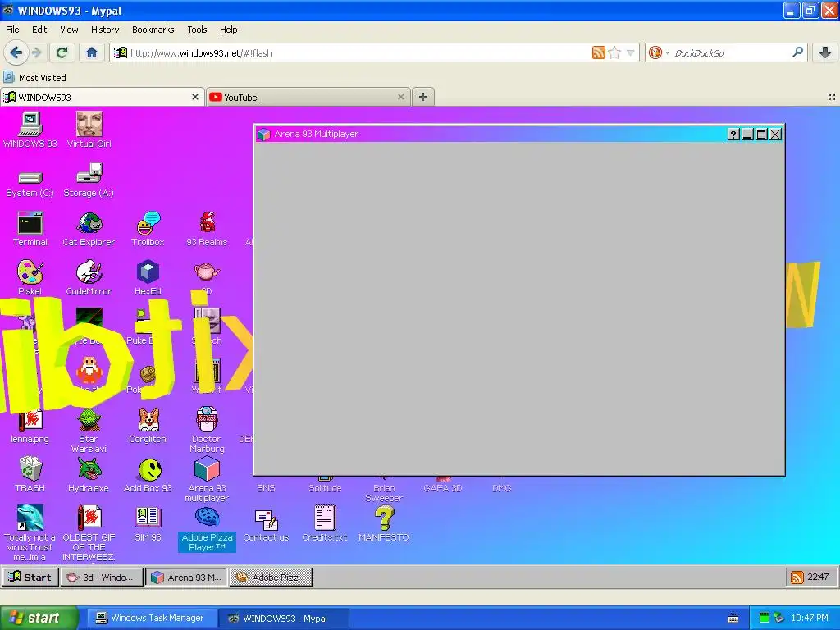Subscribe via the address bar RSS icon
Viewport: 840px width, 630px height.
tap(598, 52)
